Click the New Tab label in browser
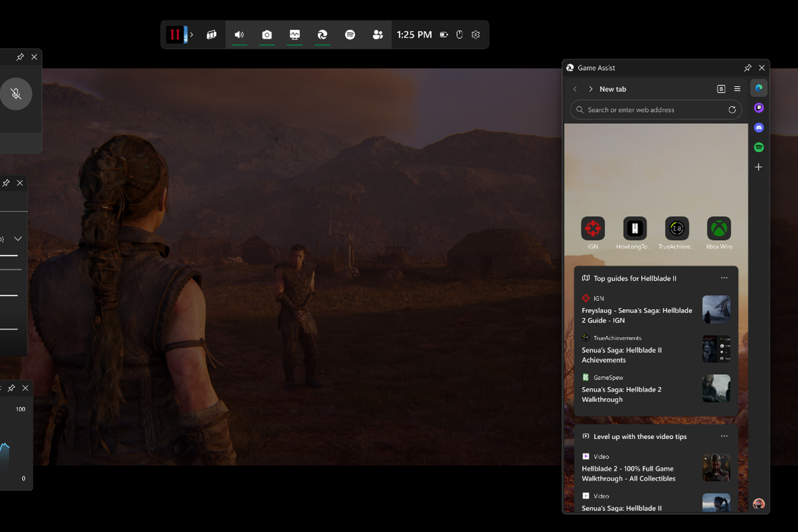The width and height of the screenshot is (798, 532). pyautogui.click(x=613, y=88)
